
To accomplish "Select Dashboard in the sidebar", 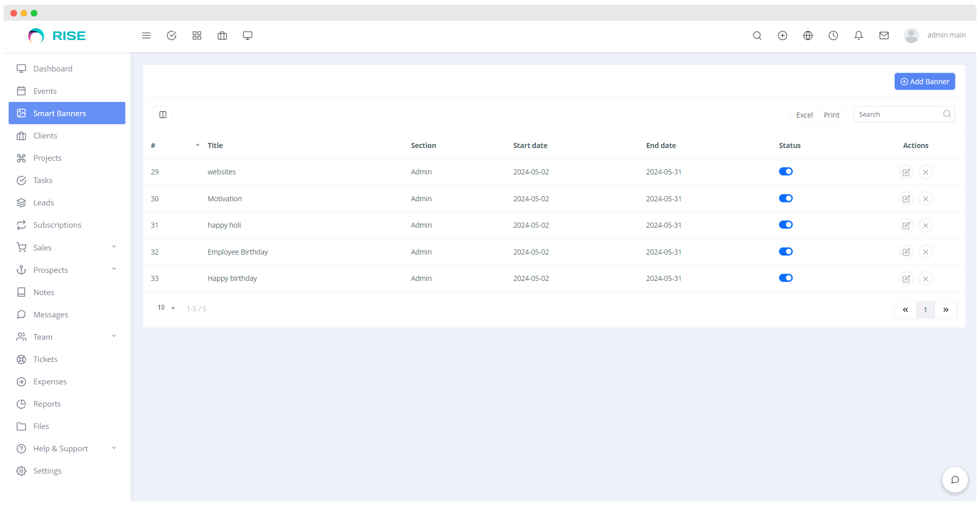I will pyautogui.click(x=53, y=68).
